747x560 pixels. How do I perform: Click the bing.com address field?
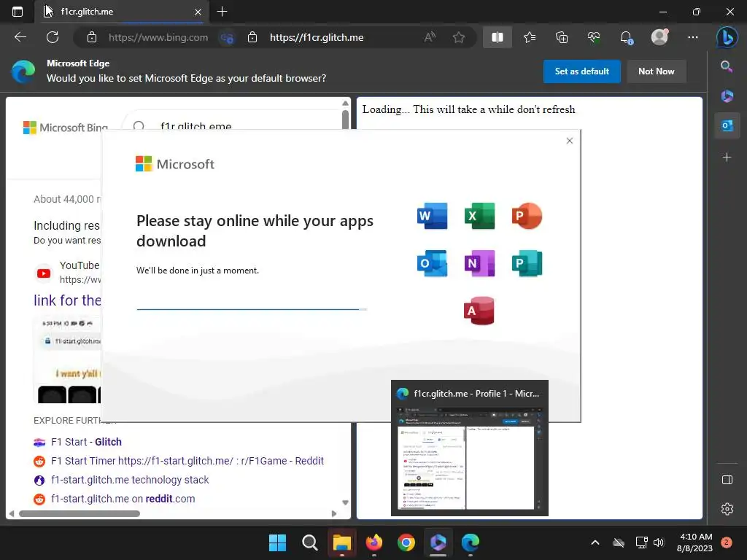(x=158, y=37)
